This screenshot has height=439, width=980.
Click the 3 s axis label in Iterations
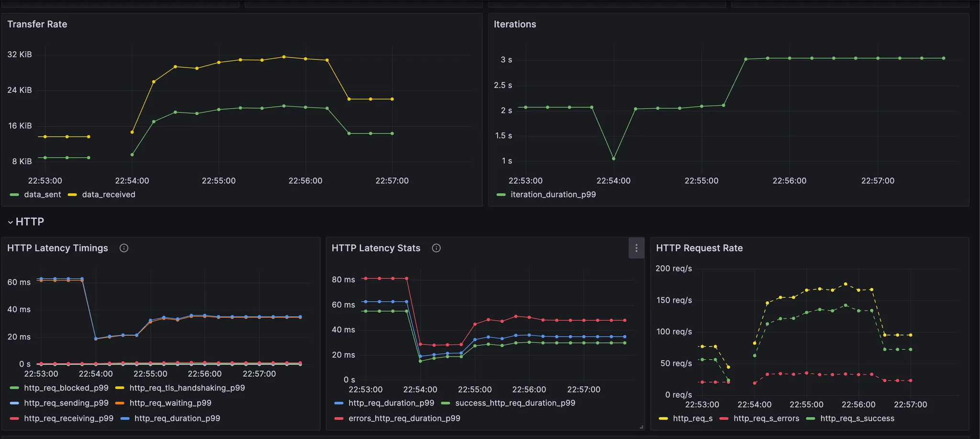pos(506,60)
